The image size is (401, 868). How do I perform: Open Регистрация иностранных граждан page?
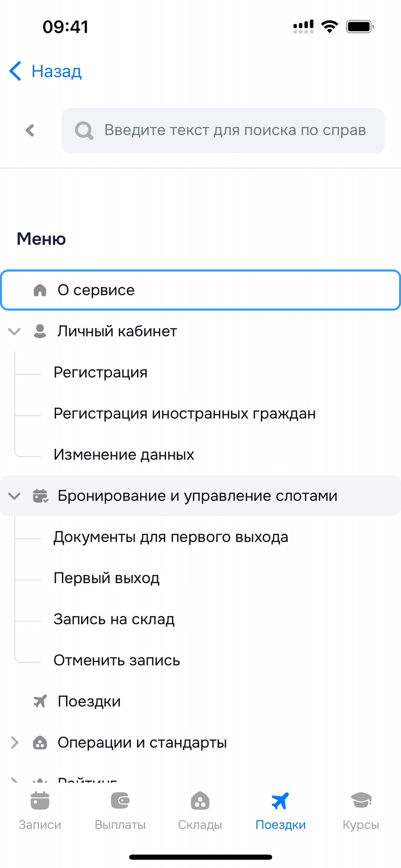(185, 414)
